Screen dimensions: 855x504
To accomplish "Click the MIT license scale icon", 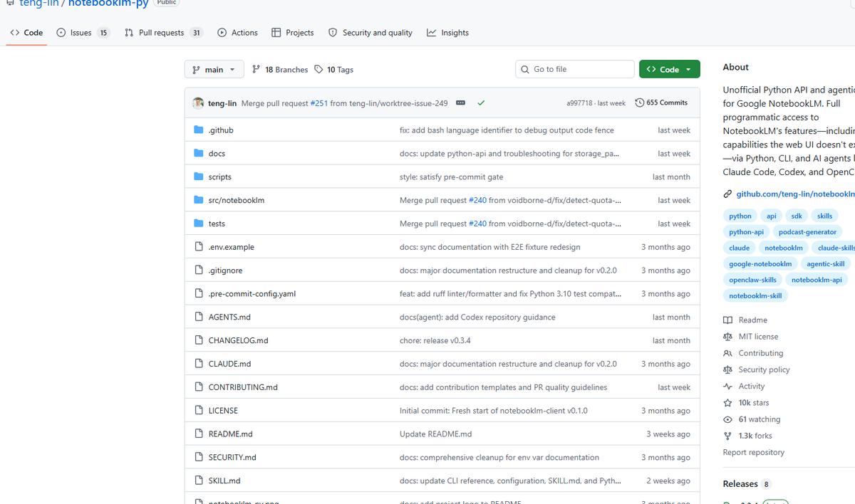I will (x=727, y=337).
